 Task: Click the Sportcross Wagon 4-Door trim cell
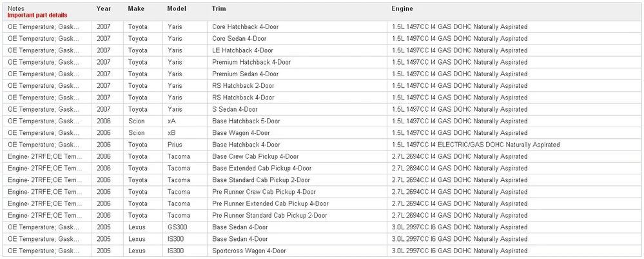[x=297, y=251]
